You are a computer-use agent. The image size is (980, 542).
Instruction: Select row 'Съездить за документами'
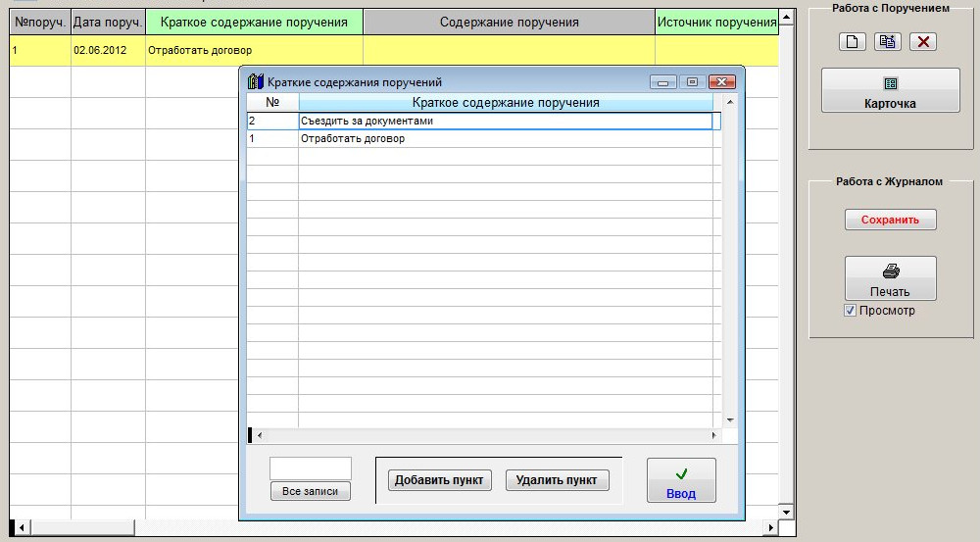click(484, 122)
